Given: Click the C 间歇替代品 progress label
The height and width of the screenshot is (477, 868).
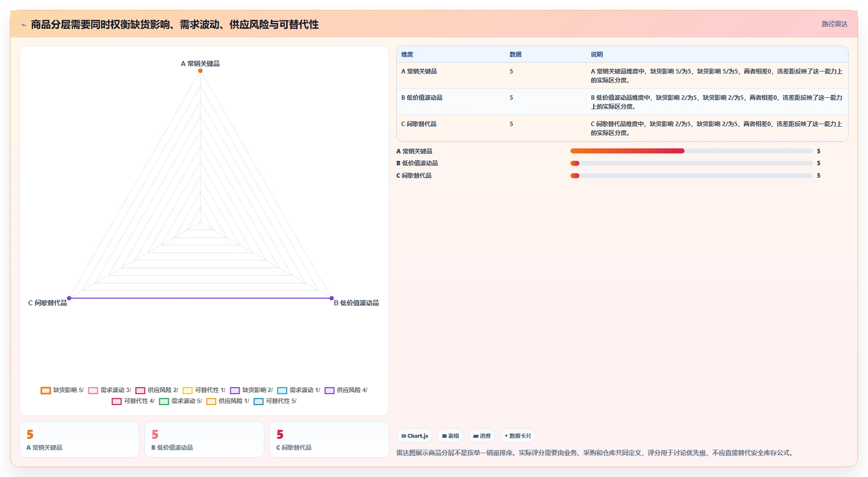Looking at the screenshot, I should pyautogui.click(x=414, y=176).
